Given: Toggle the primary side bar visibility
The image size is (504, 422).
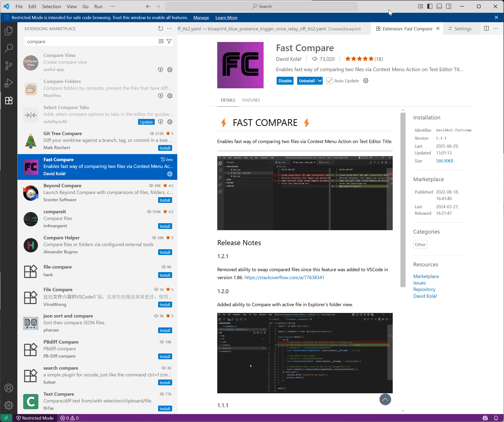Looking at the screenshot, I should pos(430,7).
